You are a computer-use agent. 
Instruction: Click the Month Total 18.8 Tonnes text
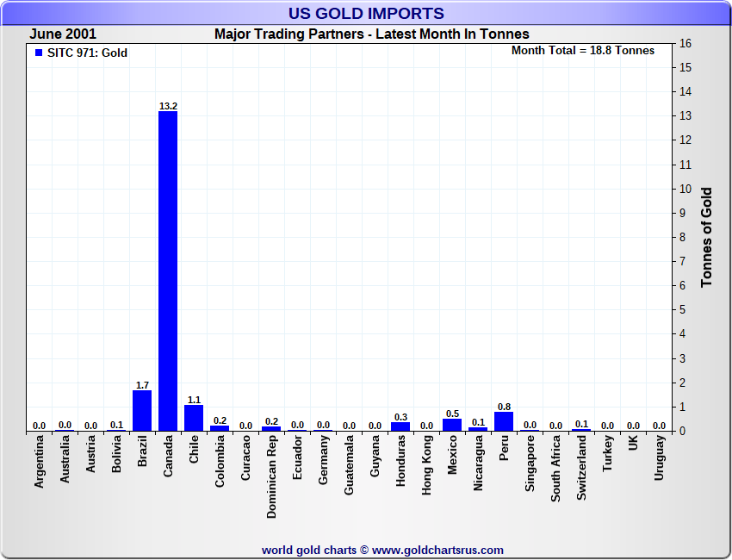[x=582, y=51]
